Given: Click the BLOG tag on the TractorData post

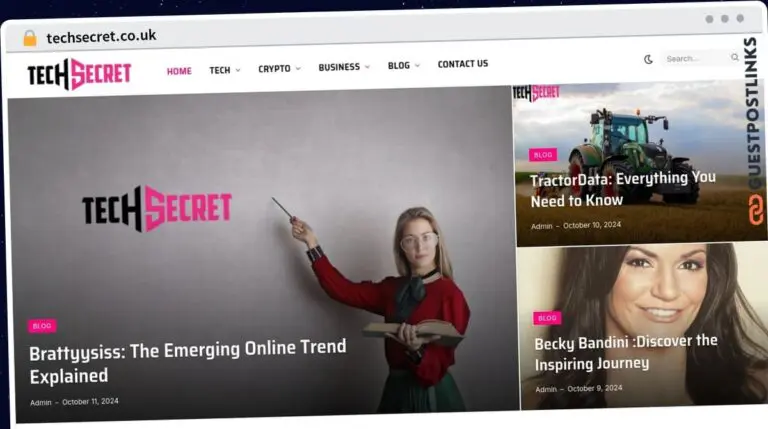Looking at the screenshot, I should pos(543,155).
